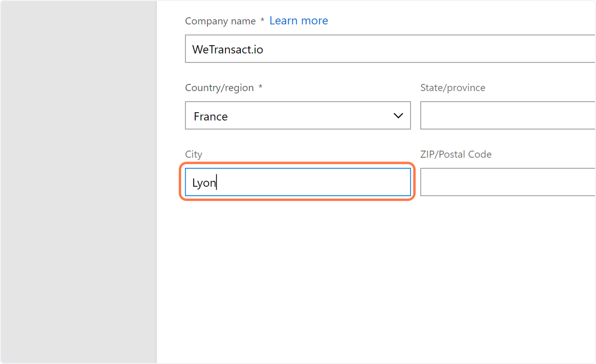Click the City field containing Lyon
The image size is (596, 364).
tap(298, 182)
